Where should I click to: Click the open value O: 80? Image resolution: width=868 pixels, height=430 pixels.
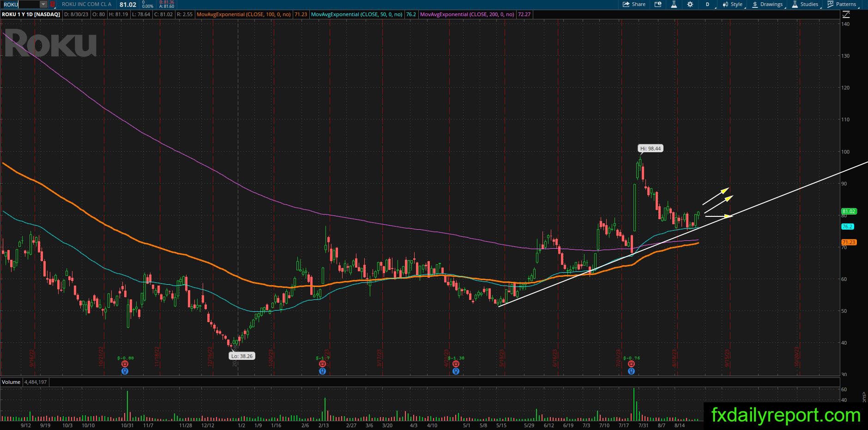(x=99, y=14)
